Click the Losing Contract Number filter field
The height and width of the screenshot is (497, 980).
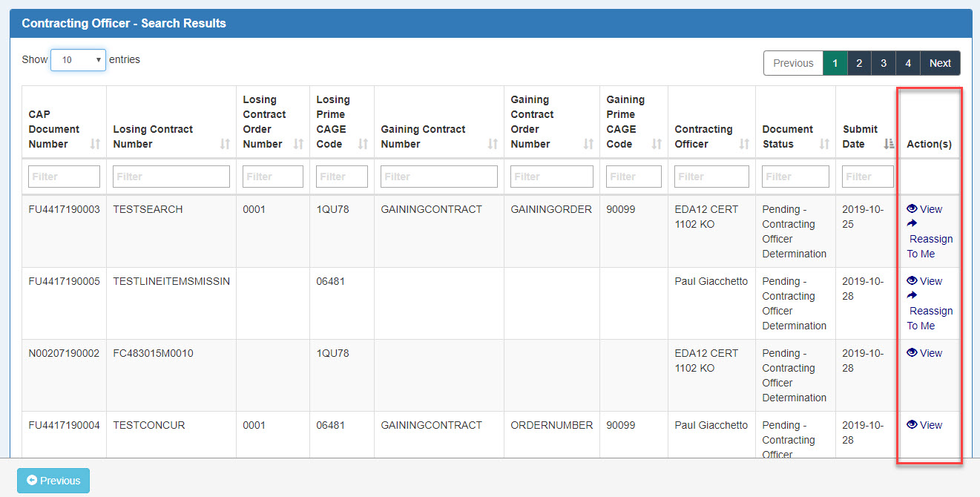tap(171, 177)
